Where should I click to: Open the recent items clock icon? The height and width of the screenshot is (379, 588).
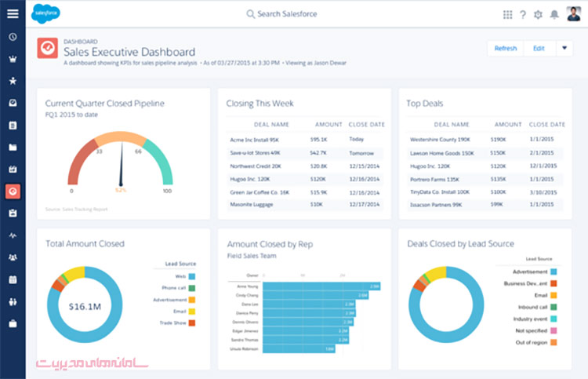coord(13,37)
